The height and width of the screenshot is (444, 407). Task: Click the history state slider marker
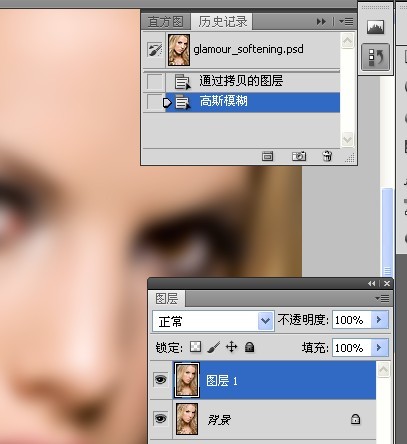click(167, 103)
